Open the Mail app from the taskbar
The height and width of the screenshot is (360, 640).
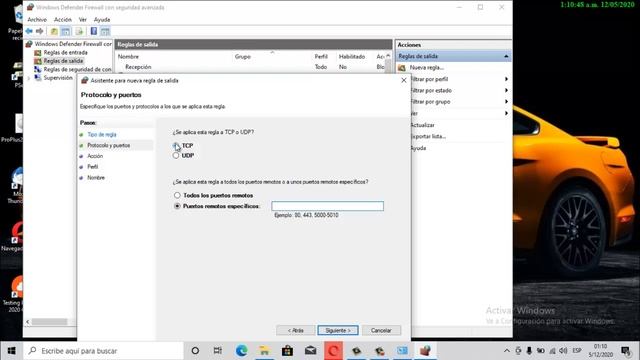[311, 351]
